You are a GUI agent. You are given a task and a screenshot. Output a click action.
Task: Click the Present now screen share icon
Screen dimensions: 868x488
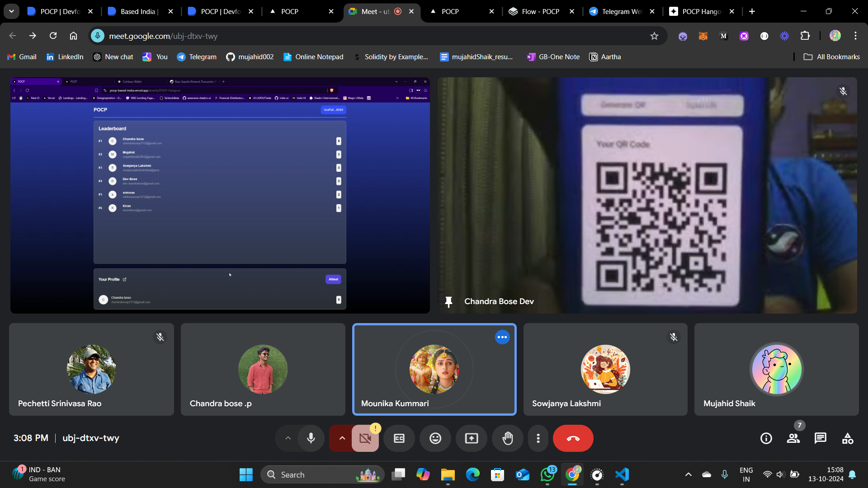(x=472, y=438)
